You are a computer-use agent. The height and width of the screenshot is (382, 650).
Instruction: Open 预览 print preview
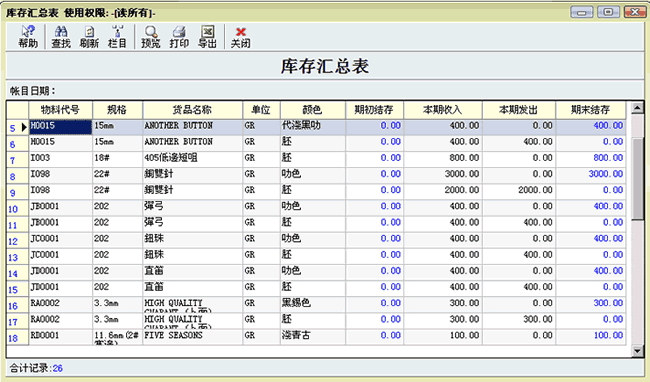click(150, 36)
